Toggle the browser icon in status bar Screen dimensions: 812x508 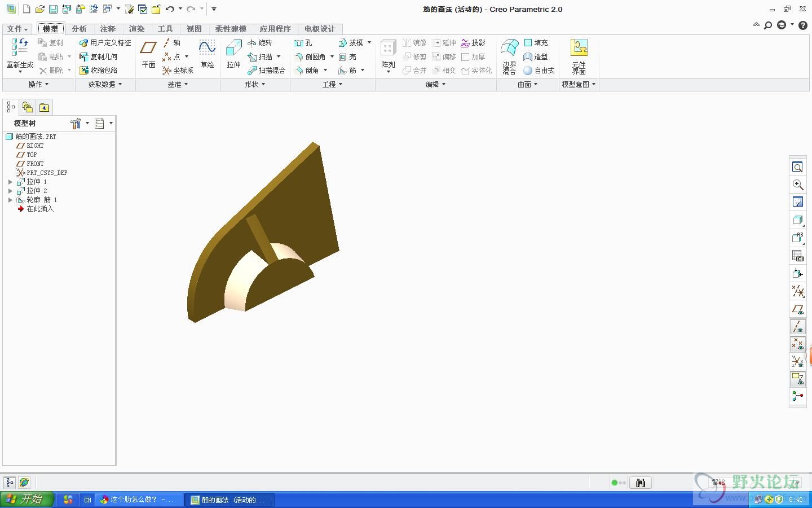pyautogui.click(x=24, y=483)
